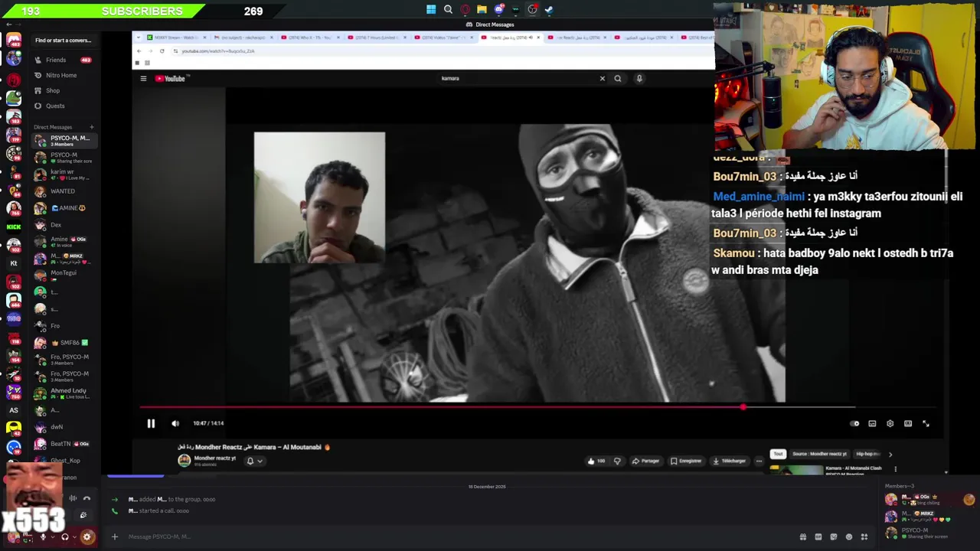Enter fullscreen on YouTube player
980x551 pixels.
pos(926,423)
